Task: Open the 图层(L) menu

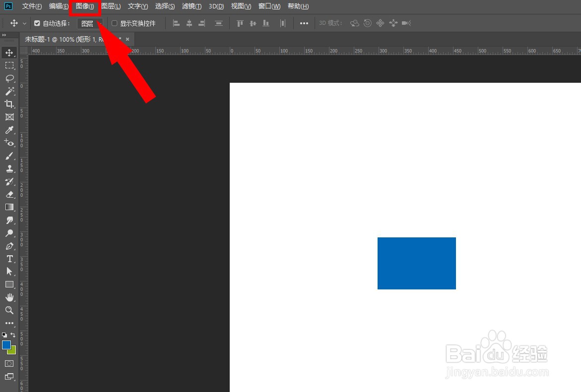Action: (111, 6)
